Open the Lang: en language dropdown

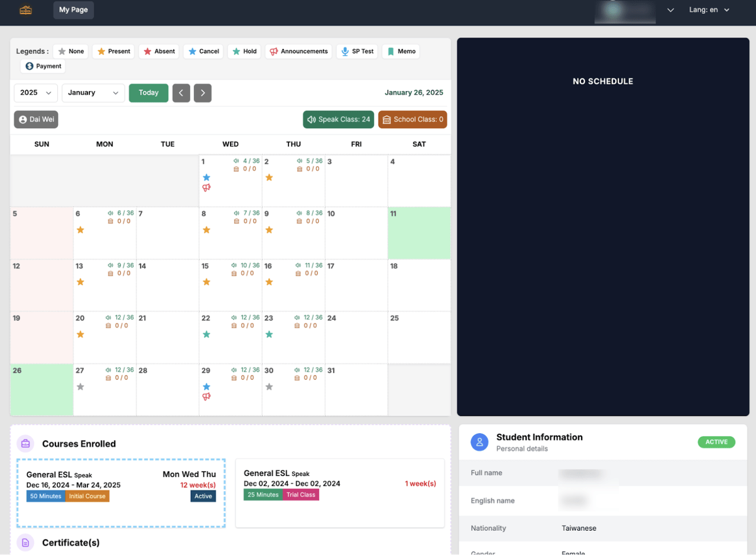click(709, 10)
